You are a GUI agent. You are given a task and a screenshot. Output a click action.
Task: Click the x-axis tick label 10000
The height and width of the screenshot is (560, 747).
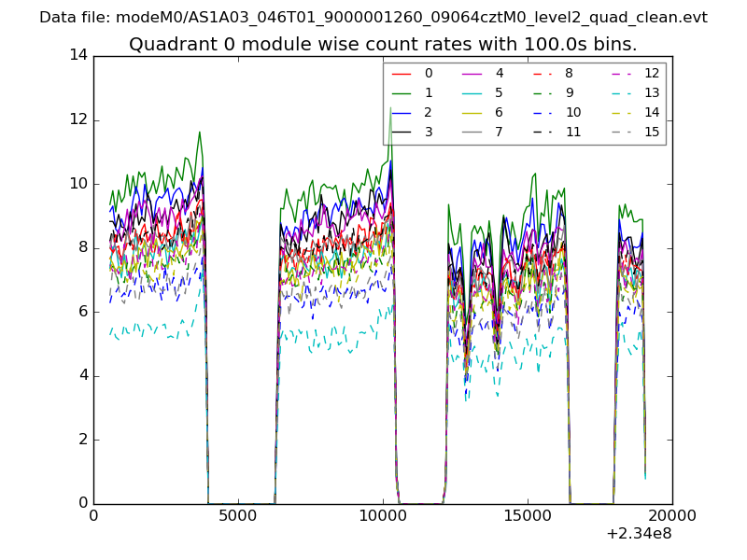coord(383,515)
